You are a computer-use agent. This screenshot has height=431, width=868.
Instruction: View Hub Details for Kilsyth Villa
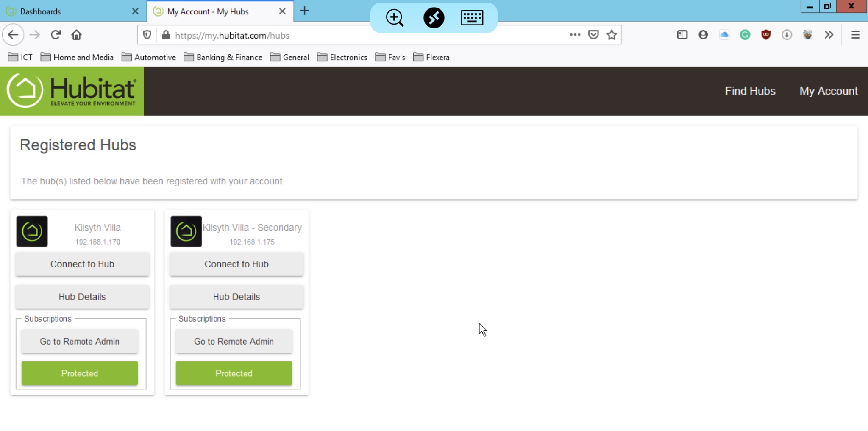(x=82, y=297)
